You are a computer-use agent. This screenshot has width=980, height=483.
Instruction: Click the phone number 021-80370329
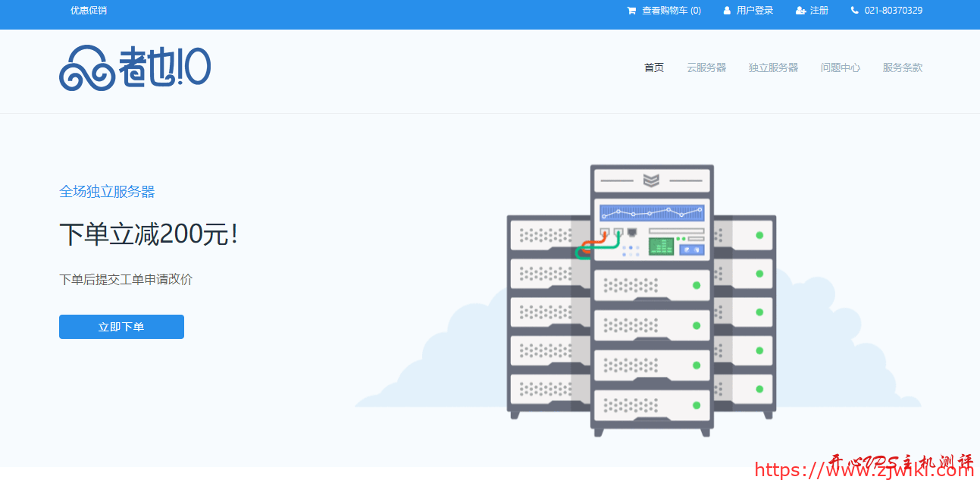tap(894, 11)
